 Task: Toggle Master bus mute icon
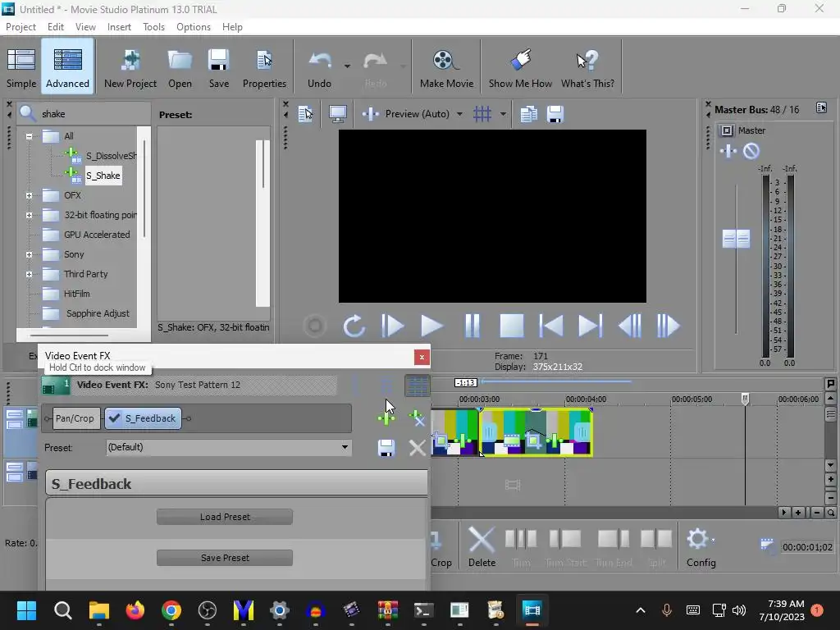point(751,151)
